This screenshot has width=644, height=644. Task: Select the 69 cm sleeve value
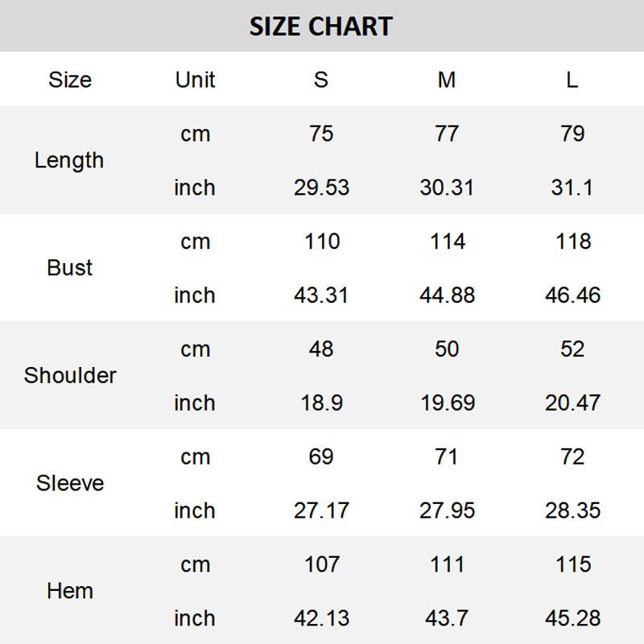[x=321, y=456]
